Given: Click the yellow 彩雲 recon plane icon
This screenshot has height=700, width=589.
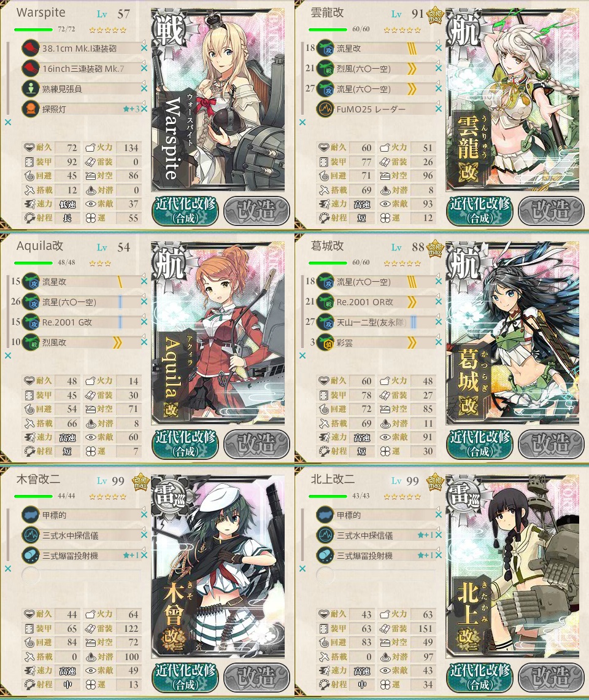Looking at the screenshot, I should click(x=325, y=343).
